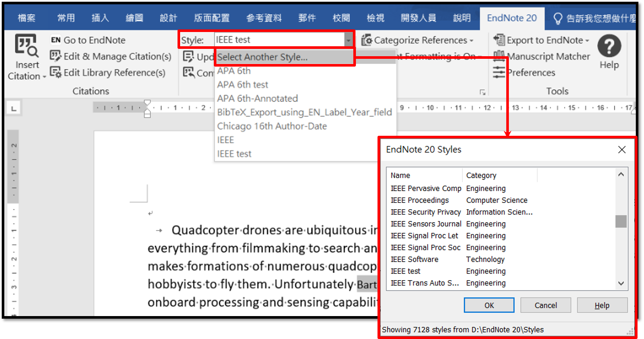Click the Help question mark icon in ribbon
This screenshot has width=644, height=339.
(609, 46)
